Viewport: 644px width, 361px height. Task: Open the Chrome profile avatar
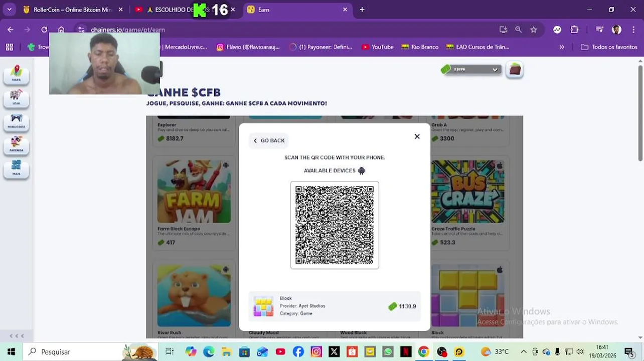point(616,30)
